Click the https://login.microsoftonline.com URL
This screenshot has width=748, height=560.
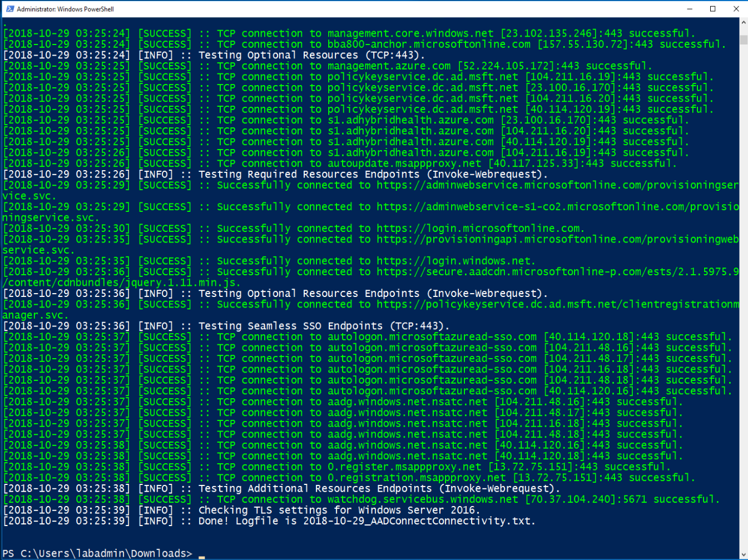(479, 229)
